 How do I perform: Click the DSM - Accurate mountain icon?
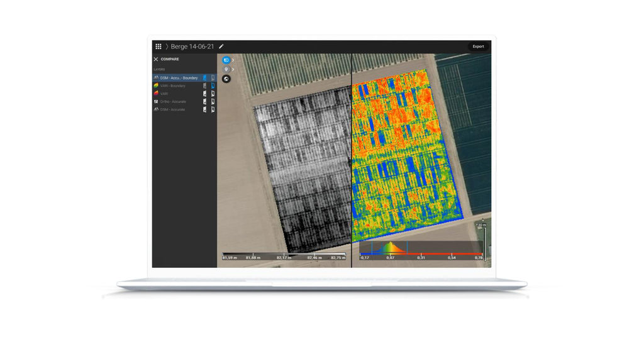tap(156, 109)
